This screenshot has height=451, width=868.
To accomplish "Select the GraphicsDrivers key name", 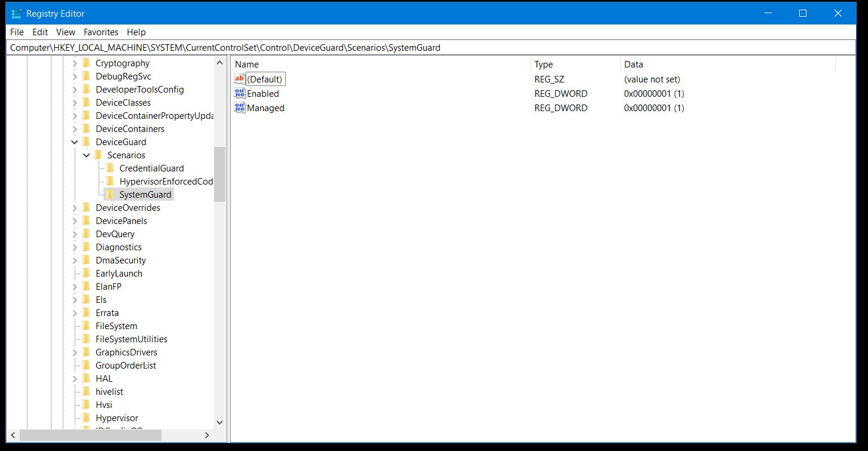I will click(126, 352).
